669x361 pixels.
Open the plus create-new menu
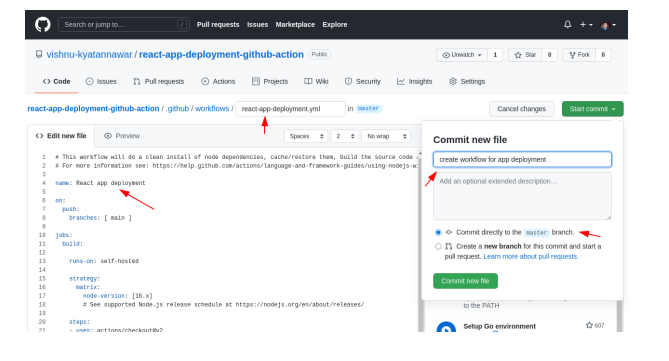[586, 25]
